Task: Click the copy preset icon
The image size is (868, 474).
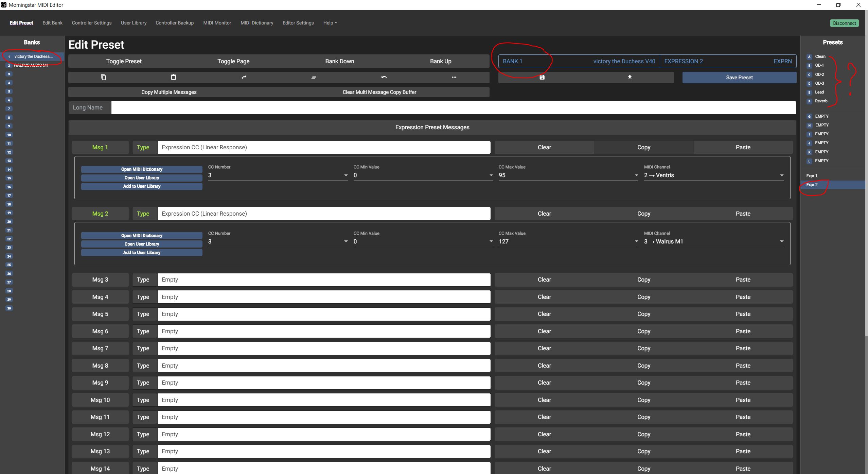Action: point(103,77)
